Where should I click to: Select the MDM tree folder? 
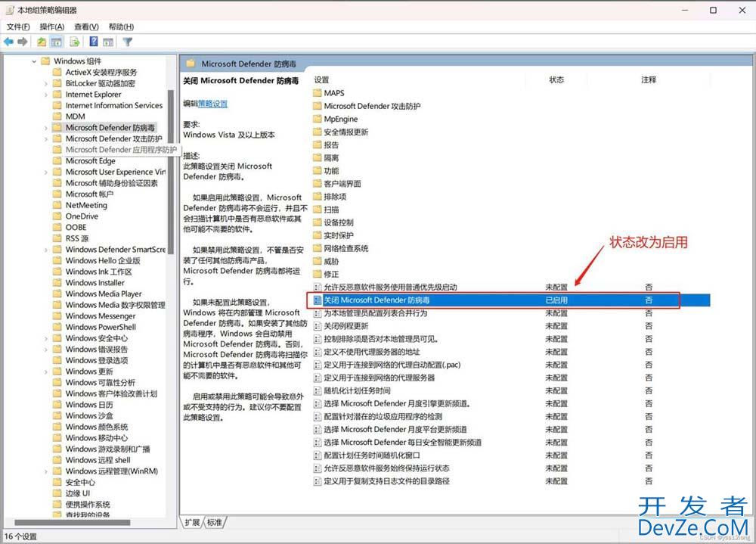75,117
